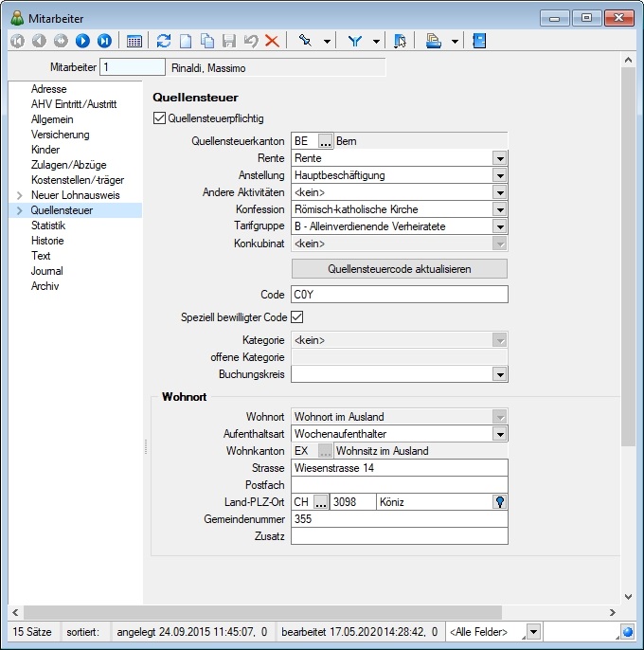Click the grey search record navigation icon
This screenshot has height=650, width=644.
pyautogui.click(x=61, y=41)
